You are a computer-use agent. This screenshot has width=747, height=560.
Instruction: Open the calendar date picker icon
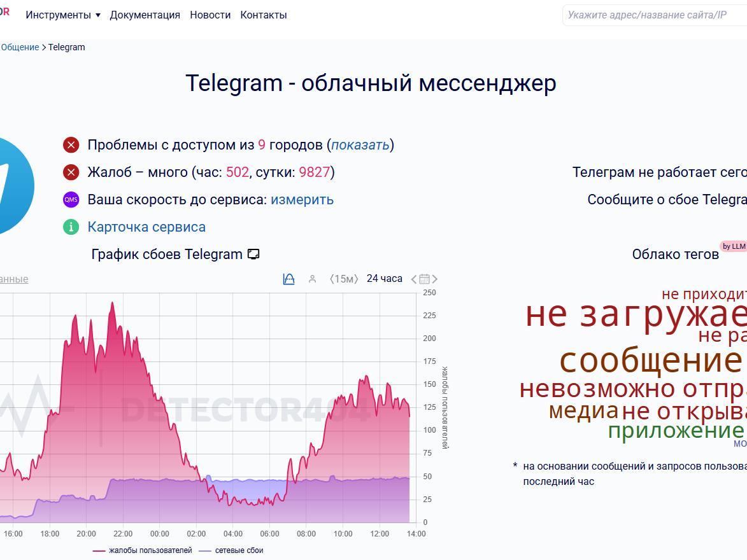(x=425, y=279)
